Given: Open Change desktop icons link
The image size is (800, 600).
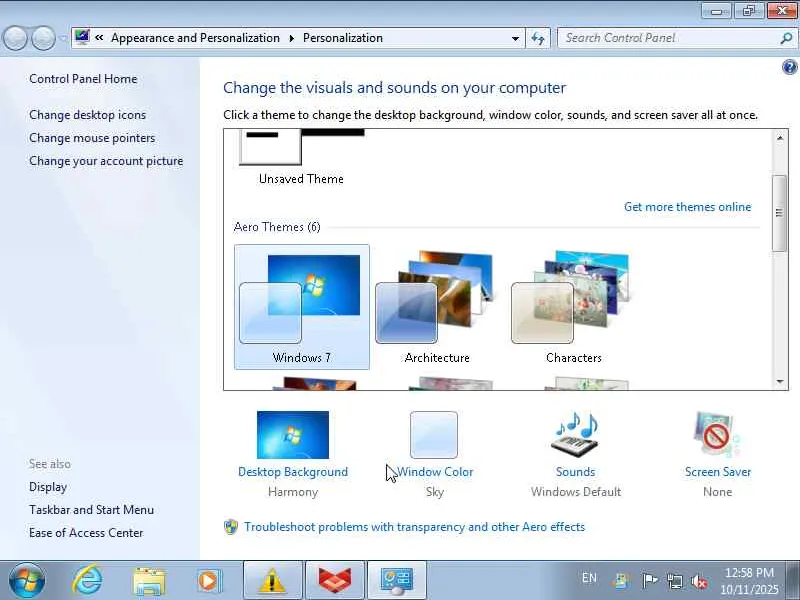Looking at the screenshot, I should coord(87,115).
